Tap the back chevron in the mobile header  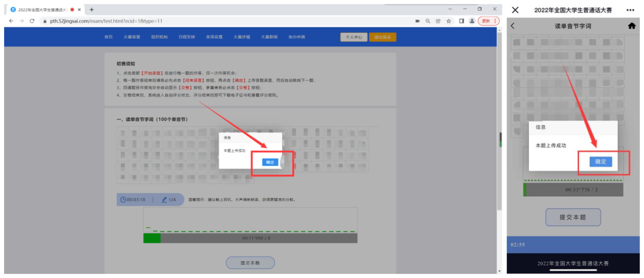click(513, 26)
